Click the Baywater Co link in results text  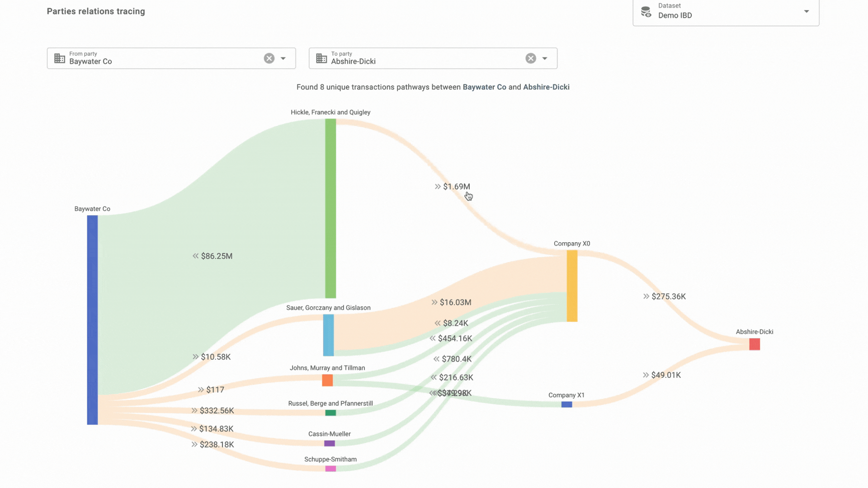coord(484,87)
